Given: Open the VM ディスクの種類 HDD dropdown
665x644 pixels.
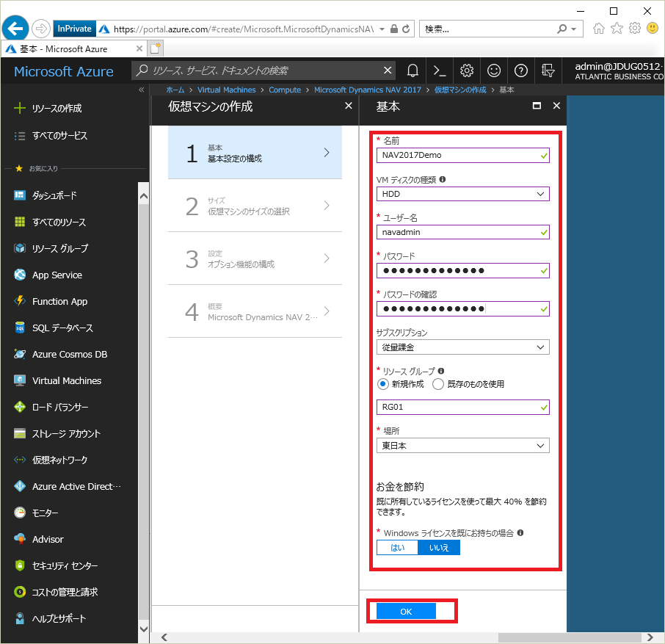Looking at the screenshot, I should [x=462, y=194].
